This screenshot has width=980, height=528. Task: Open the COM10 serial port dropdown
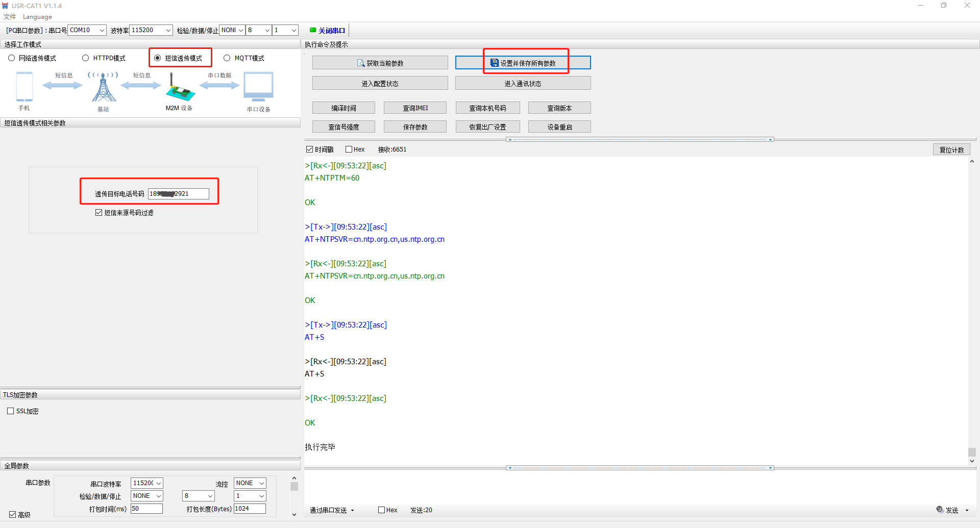click(x=87, y=30)
